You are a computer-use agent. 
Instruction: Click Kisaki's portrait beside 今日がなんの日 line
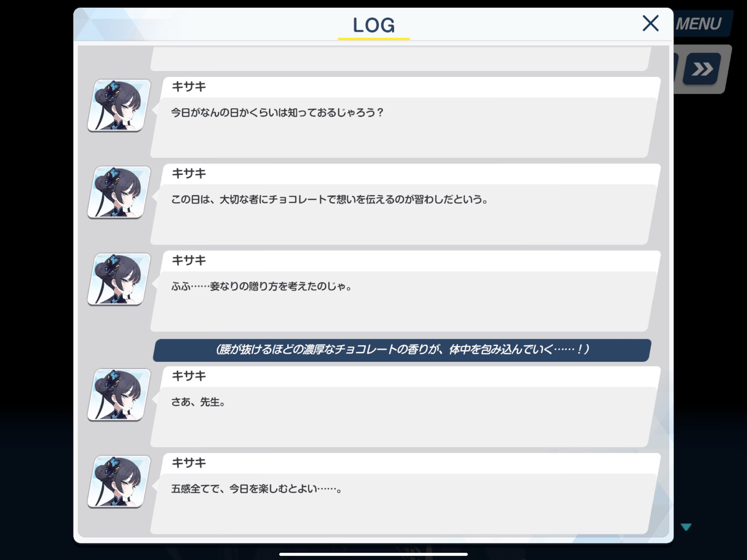click(119, 105)
